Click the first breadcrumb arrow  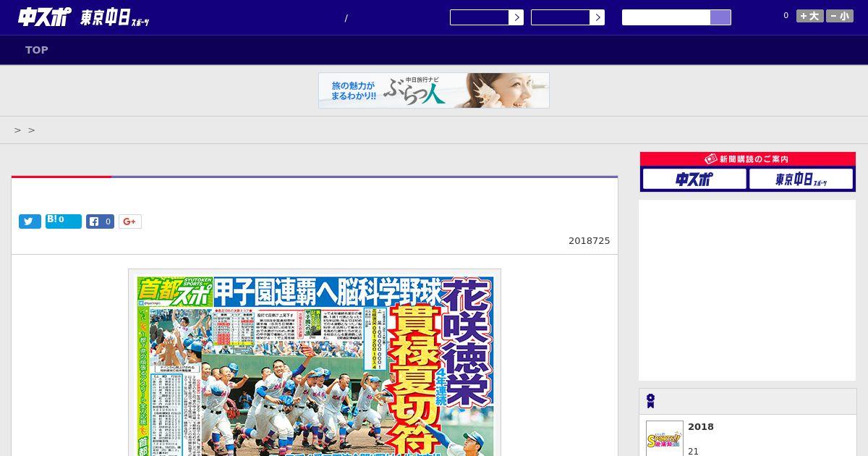tap(17, 130)
